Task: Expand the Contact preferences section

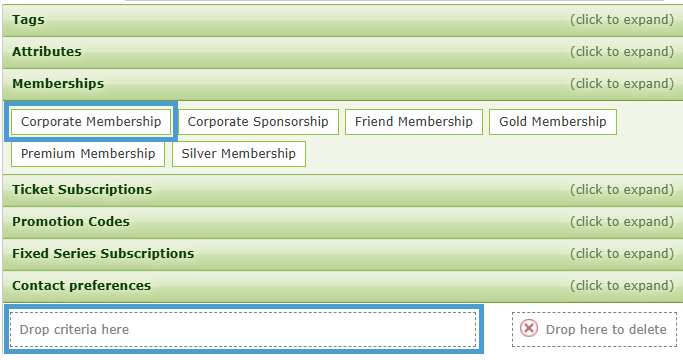Action: [343, 286]
